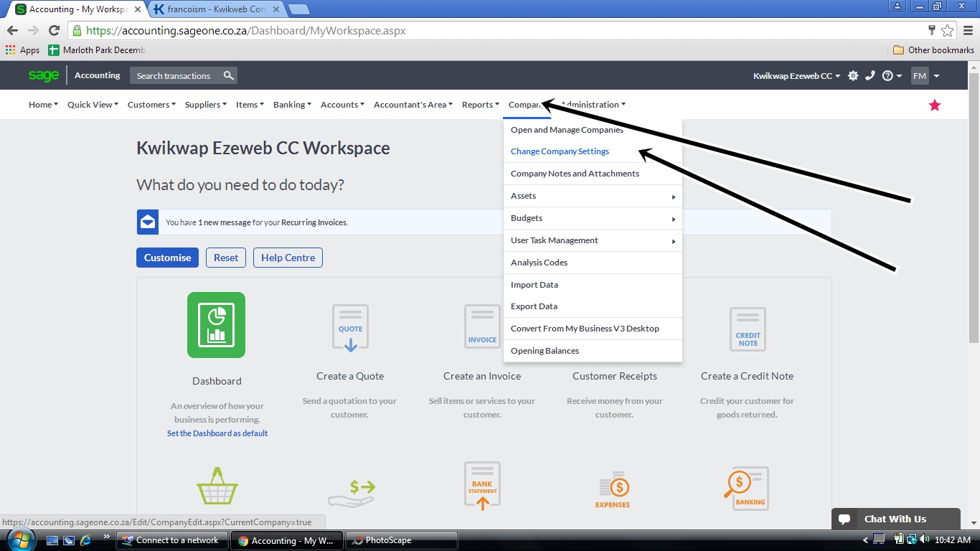
Task: Click the Search transactions input field
Action: tap(175, 75)
